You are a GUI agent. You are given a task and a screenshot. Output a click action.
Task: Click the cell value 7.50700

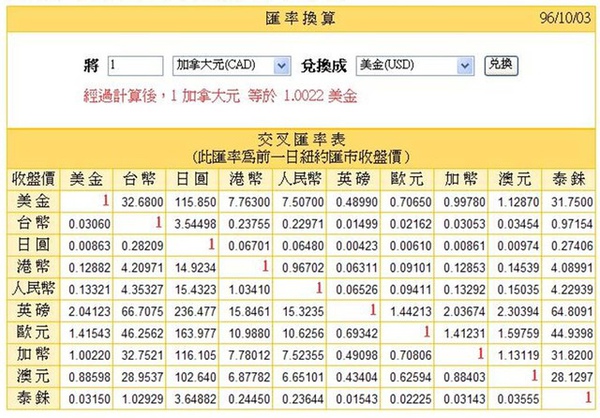303,202
